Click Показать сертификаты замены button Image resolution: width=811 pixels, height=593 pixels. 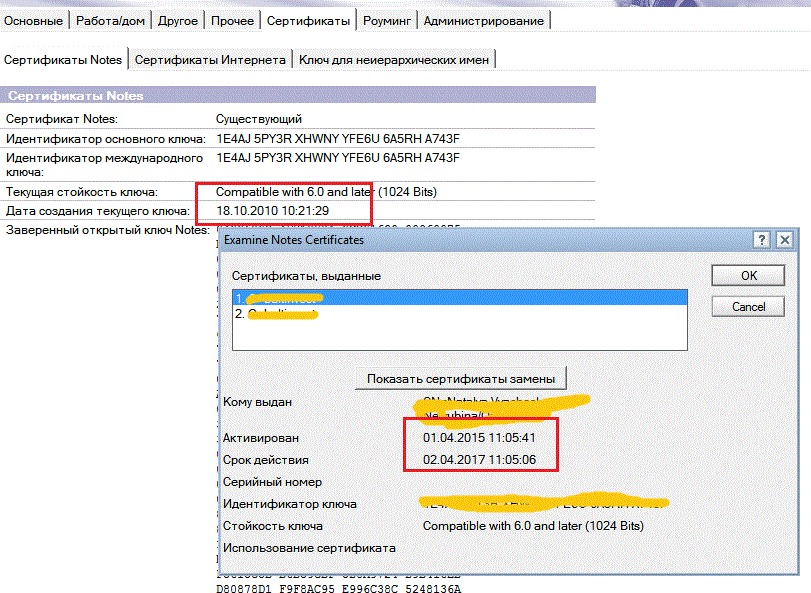(461, 378)
